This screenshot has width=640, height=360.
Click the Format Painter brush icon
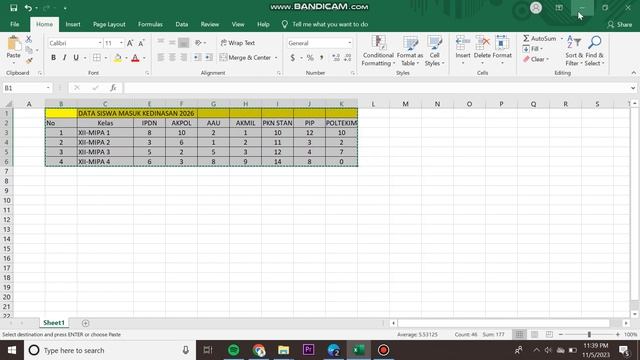29,61
